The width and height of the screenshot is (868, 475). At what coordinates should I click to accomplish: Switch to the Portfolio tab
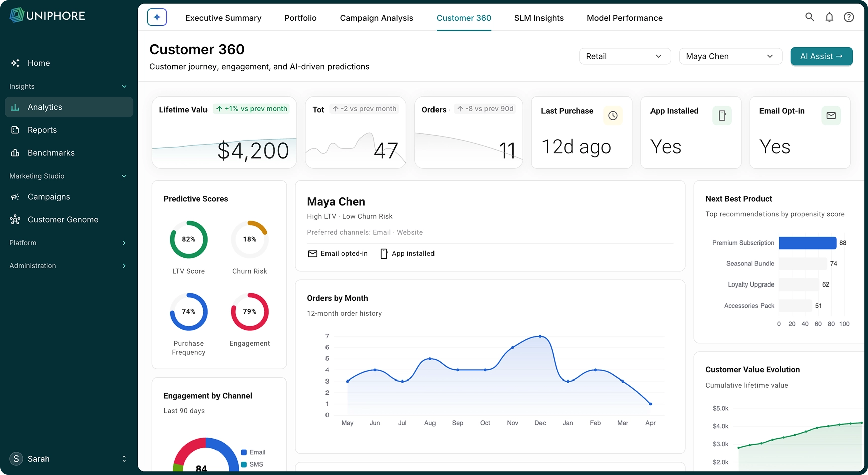300,18
